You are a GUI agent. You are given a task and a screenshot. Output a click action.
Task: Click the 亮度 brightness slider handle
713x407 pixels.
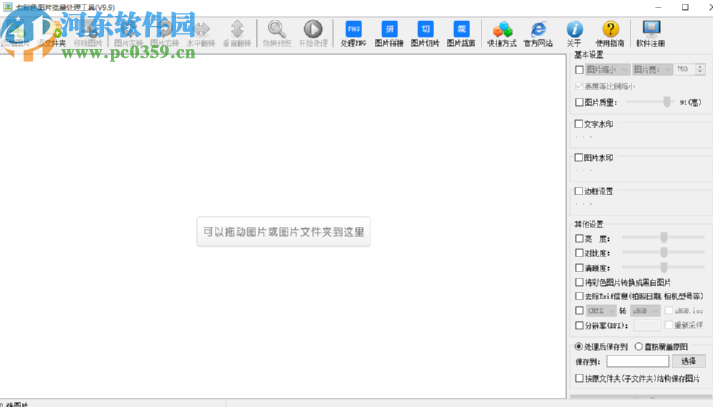coord(664,237)
